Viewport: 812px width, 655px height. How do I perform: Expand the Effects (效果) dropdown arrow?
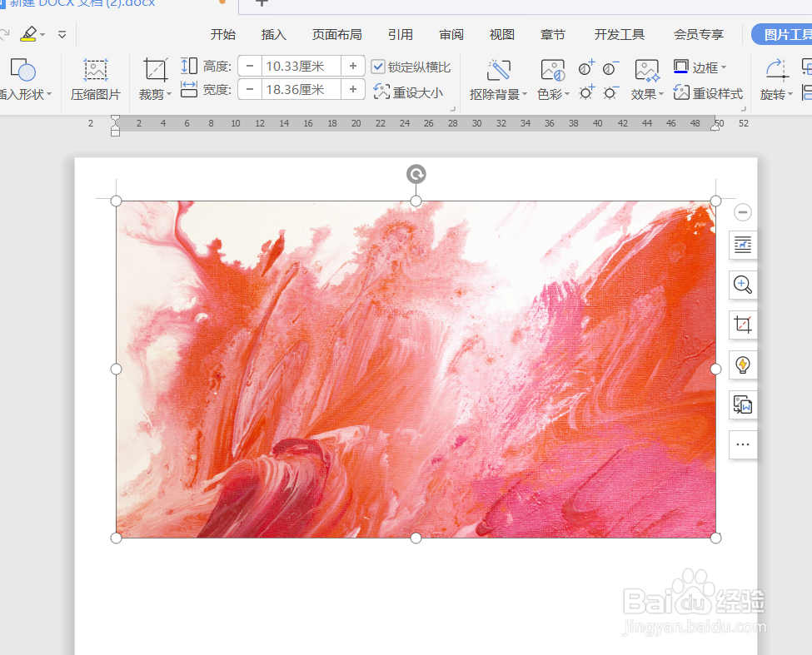(x=661, y=95)
